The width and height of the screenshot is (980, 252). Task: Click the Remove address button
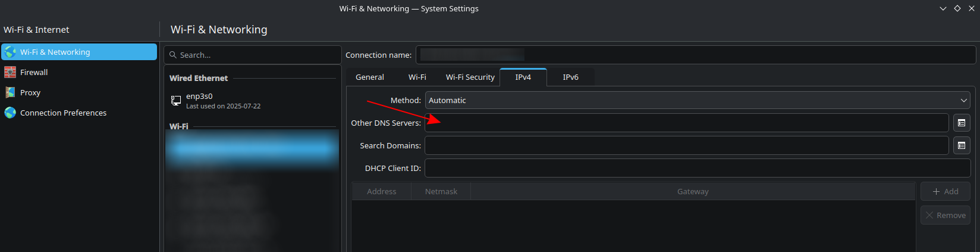(x=945, y=215)
